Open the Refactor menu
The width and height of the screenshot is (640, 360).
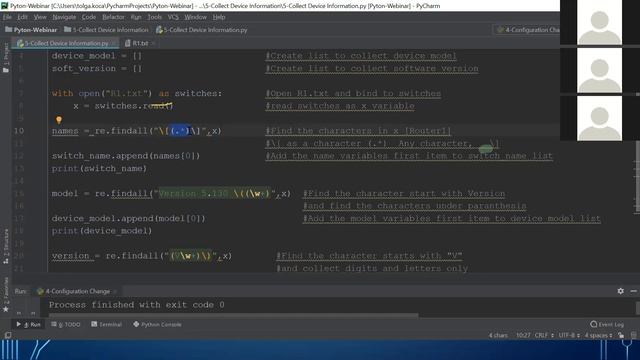113,17
